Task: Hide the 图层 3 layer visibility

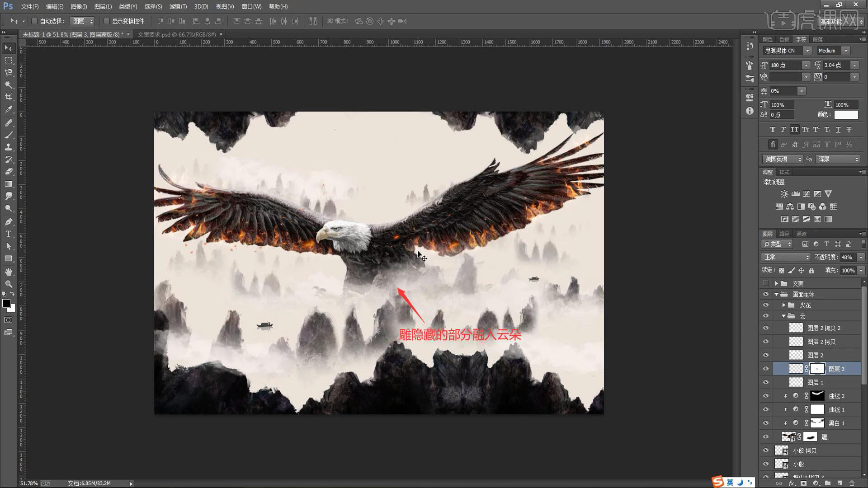Action: (x=765, y=369)
